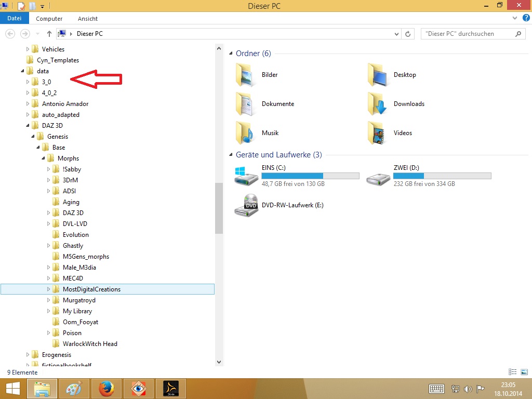Open recent locations dropdown arrow

(37, 34)
